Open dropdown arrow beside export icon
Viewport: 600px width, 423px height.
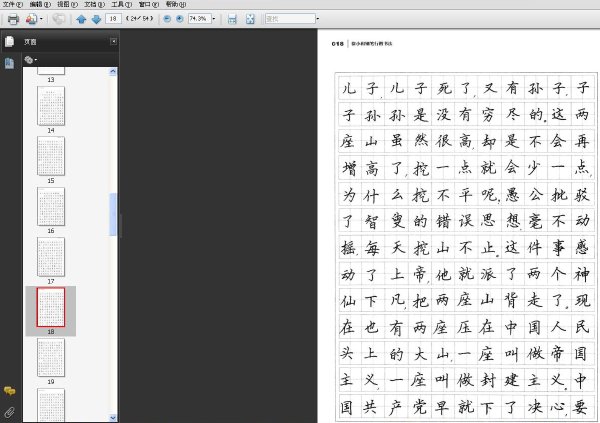pyautogui.click(x=41, y=19)
